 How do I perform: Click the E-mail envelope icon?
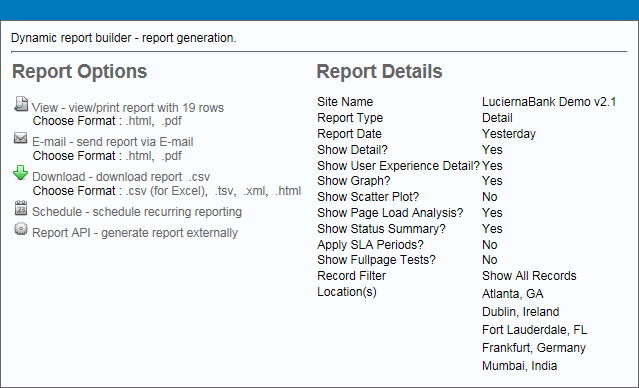pos(20,138)
